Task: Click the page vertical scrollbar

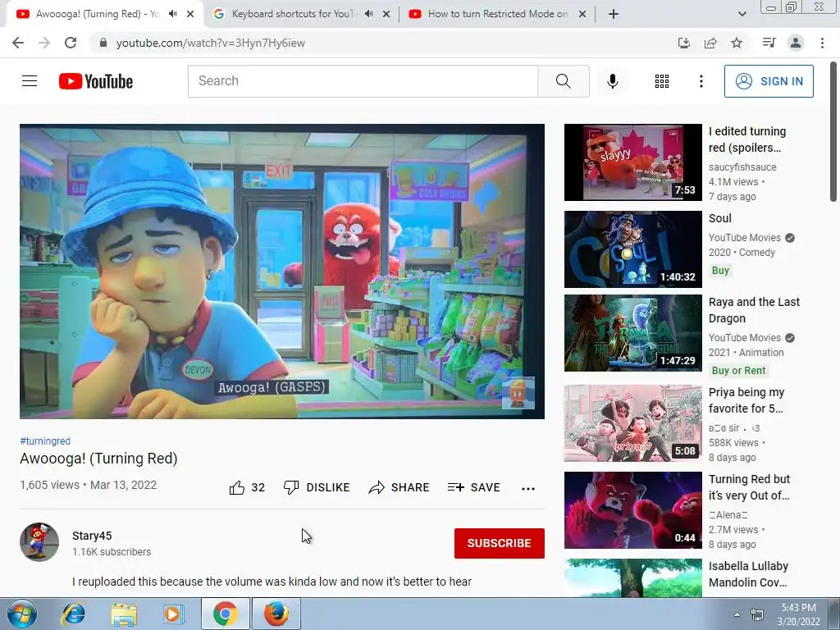Action: coord(834,131)
